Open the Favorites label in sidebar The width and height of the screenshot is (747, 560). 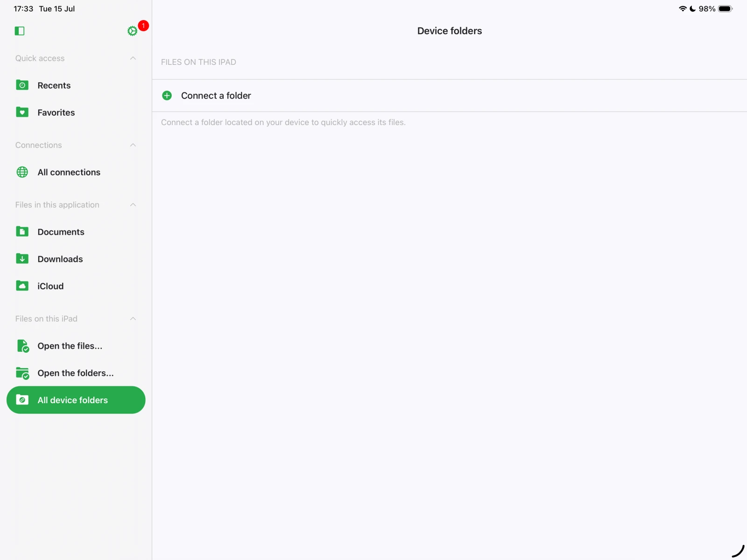[56, 112]
